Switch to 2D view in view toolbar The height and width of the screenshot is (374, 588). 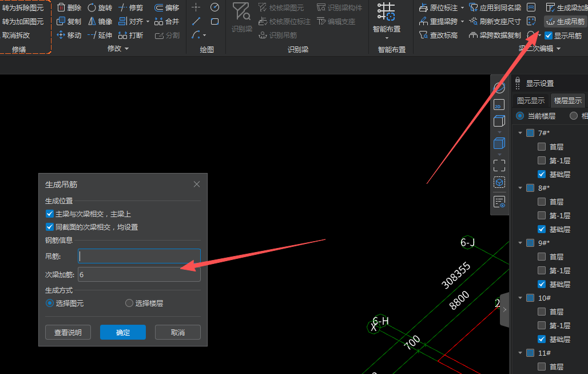(499, 104)
